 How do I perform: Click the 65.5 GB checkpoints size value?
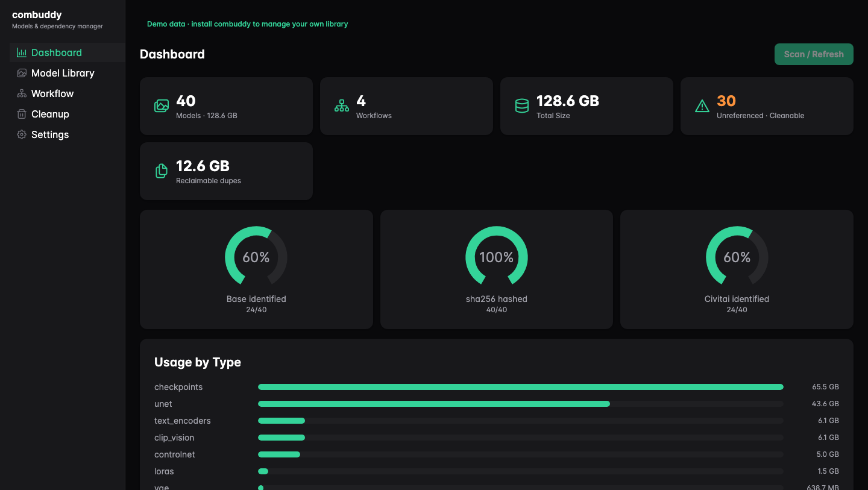[825, 387]
